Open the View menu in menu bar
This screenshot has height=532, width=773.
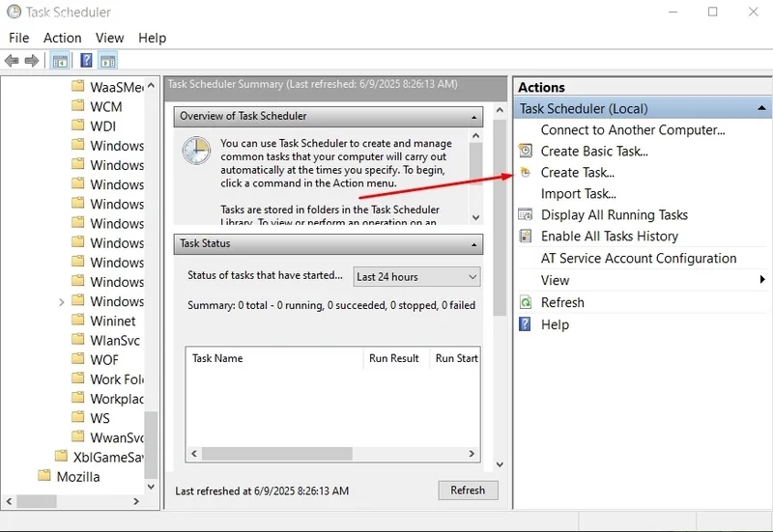pos(109,38)
